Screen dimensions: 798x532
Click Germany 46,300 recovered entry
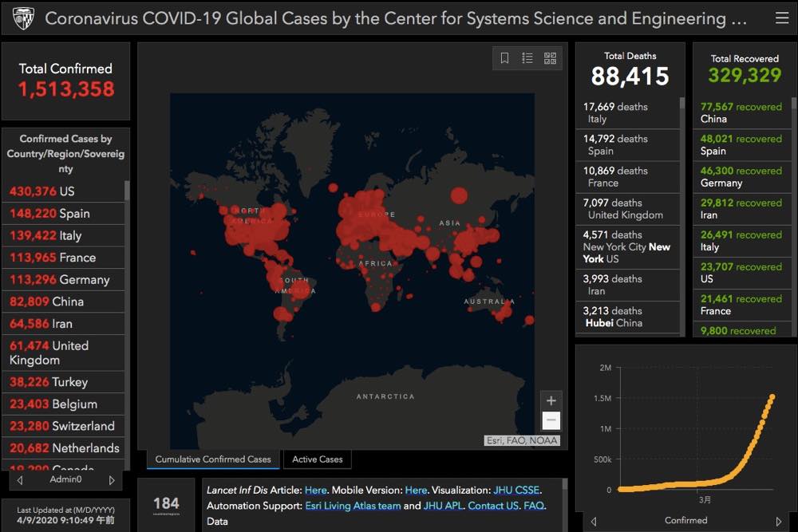point(742,177)
